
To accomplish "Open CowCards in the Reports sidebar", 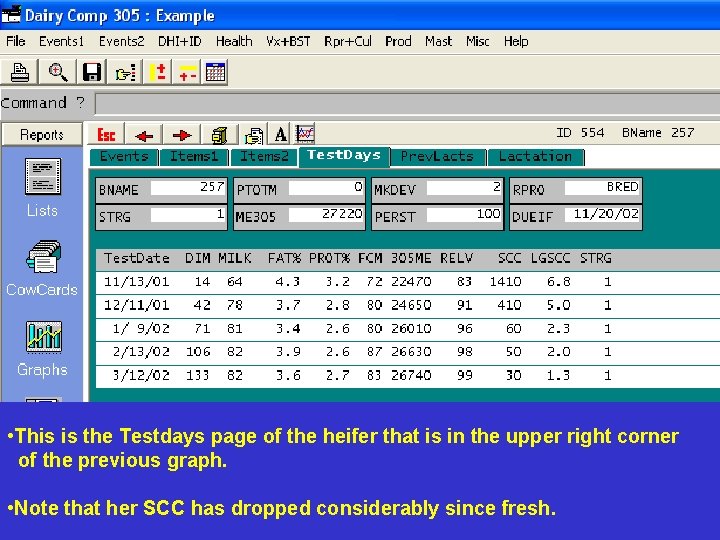I will pos(42,268).
